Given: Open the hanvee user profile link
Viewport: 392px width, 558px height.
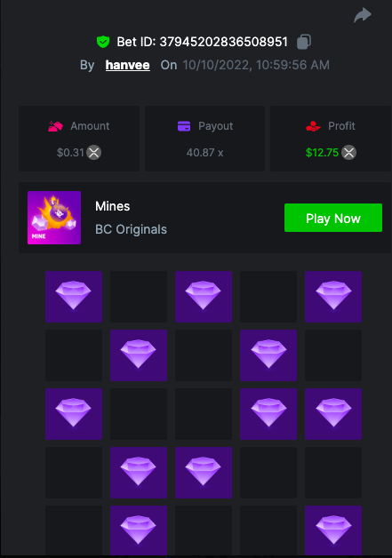Looking at the screenshot, I should (127, 65).
